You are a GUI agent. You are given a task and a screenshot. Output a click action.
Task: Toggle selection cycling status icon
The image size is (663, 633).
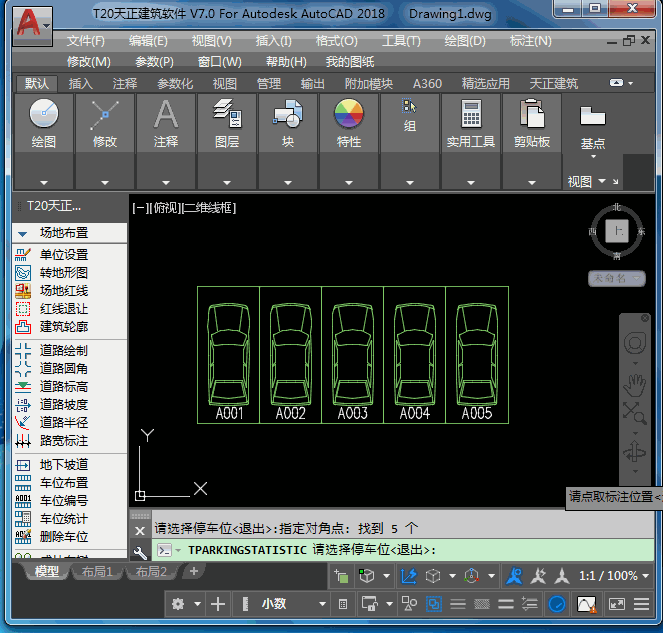coord(341,576)
